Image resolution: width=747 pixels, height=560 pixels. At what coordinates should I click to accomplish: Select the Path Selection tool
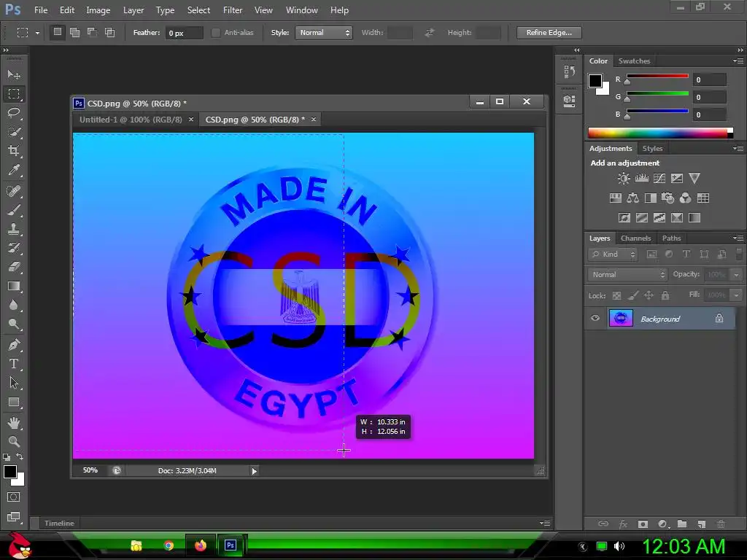point(14,383)
